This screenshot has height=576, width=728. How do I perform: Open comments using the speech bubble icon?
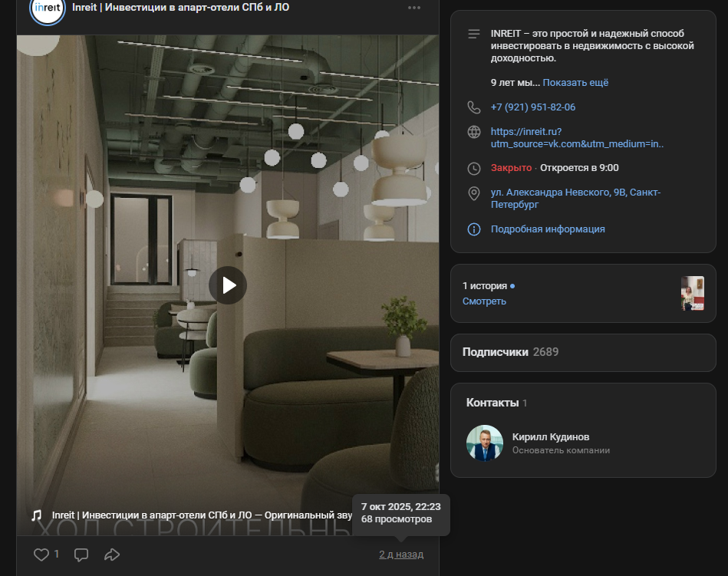(81, 555)
